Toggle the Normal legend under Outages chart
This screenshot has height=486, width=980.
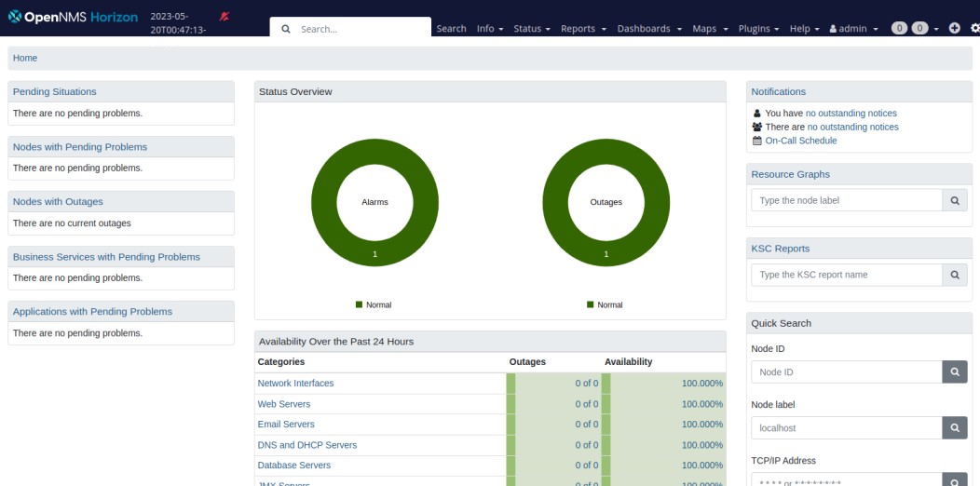click(x=605, y=304)
